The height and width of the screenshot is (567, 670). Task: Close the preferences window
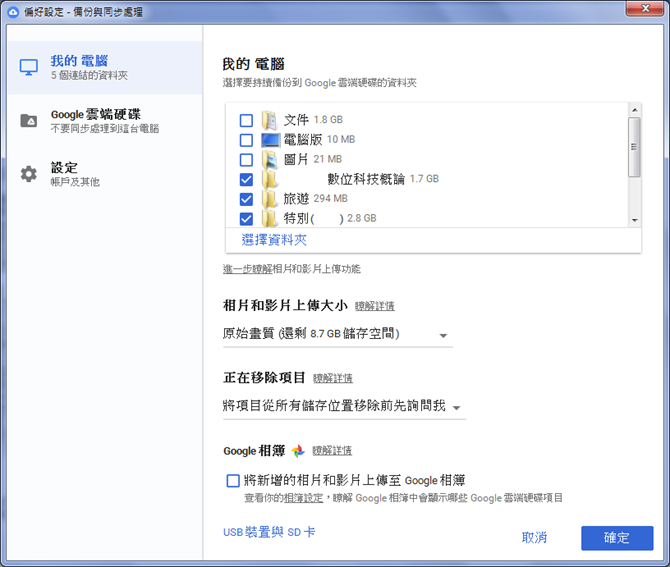click(645, 9)
